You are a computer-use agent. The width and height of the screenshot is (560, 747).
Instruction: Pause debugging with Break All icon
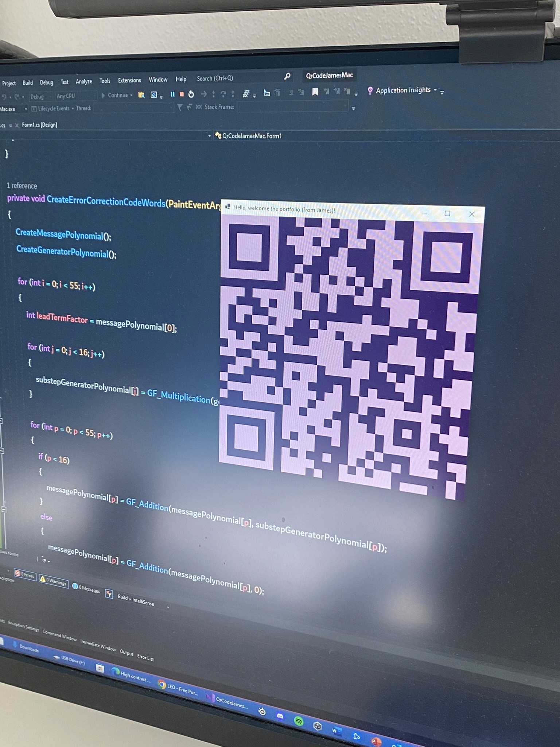click(172, 94)
